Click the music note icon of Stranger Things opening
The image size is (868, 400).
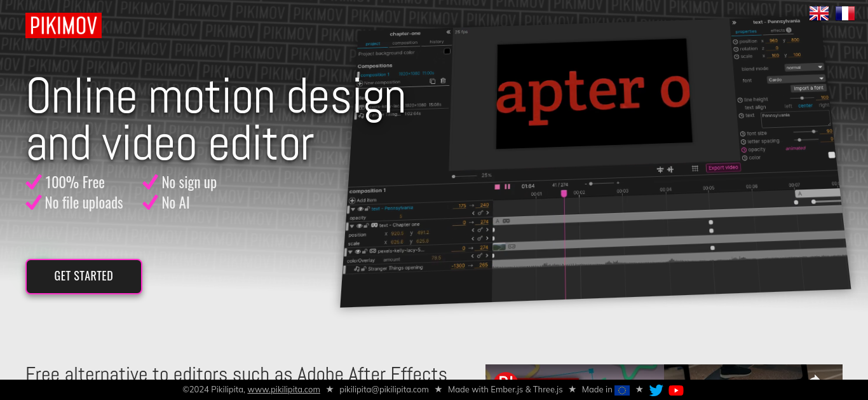(x=356, y=269)
